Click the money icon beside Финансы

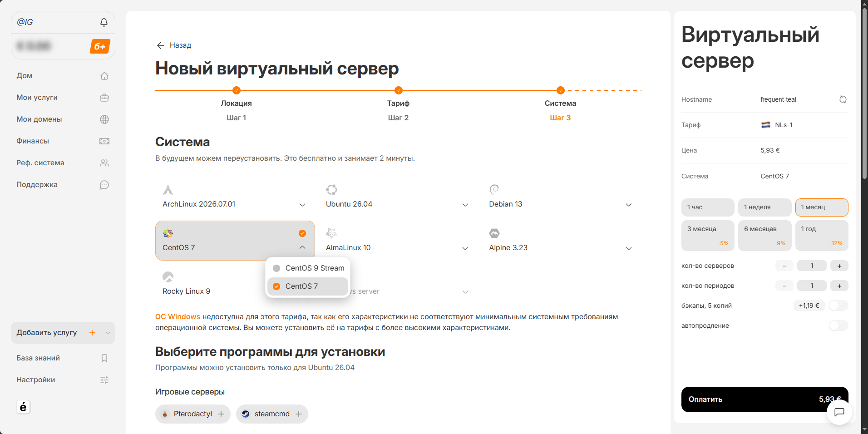[104, 141]
